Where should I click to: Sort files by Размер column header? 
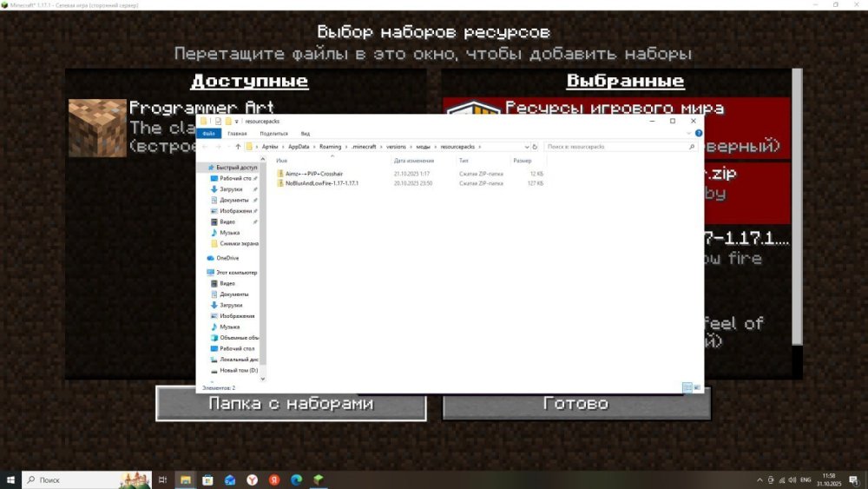[523, 161]
